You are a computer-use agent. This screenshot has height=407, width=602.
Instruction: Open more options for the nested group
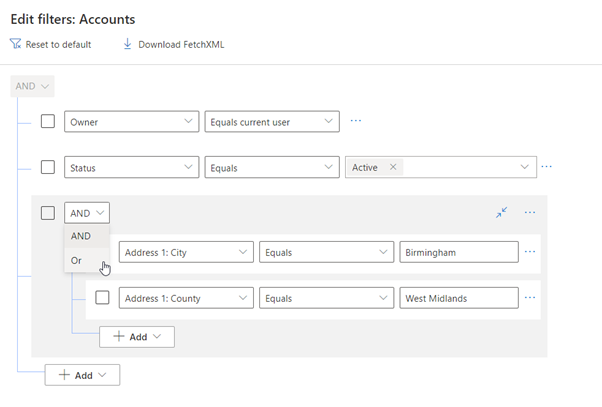pyautogui.click(x=530, y=213)
